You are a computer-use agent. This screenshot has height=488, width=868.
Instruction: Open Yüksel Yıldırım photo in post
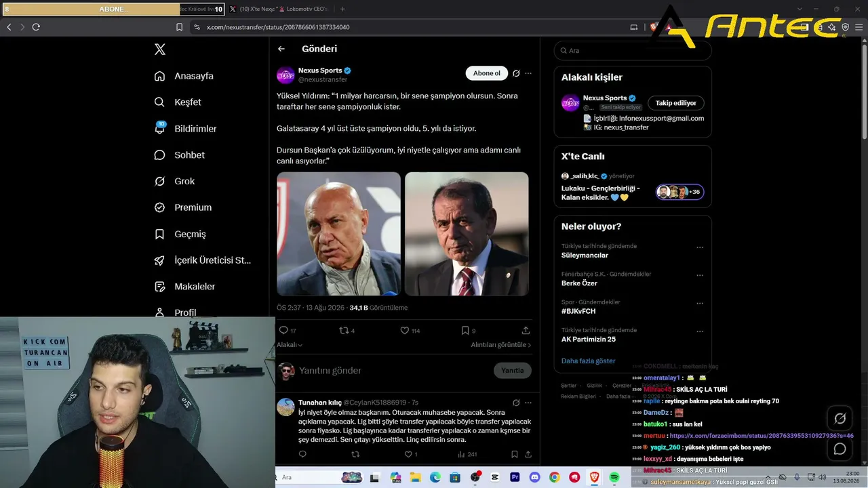point(338,234)
